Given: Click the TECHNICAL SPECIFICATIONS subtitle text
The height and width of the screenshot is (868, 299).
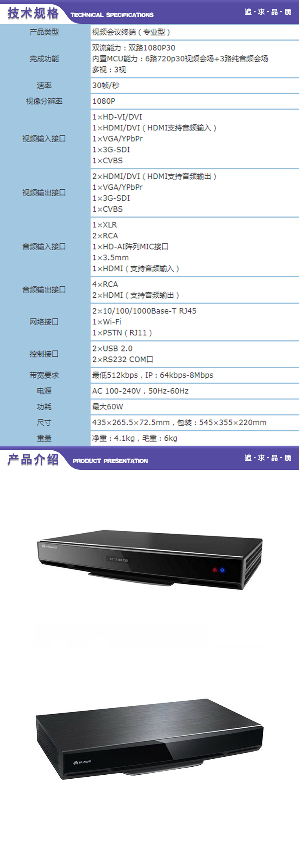Looking at the screenshot, I should coord(112,15).
